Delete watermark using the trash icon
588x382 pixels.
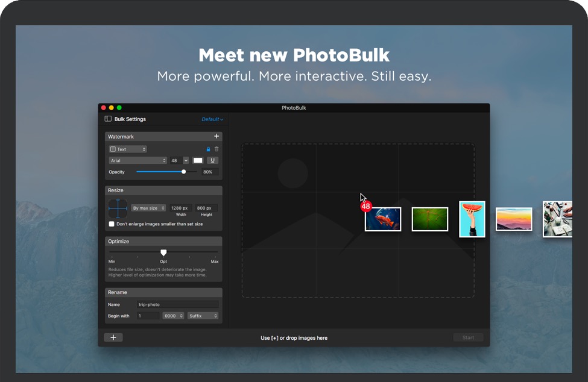[x=217, y=149]
